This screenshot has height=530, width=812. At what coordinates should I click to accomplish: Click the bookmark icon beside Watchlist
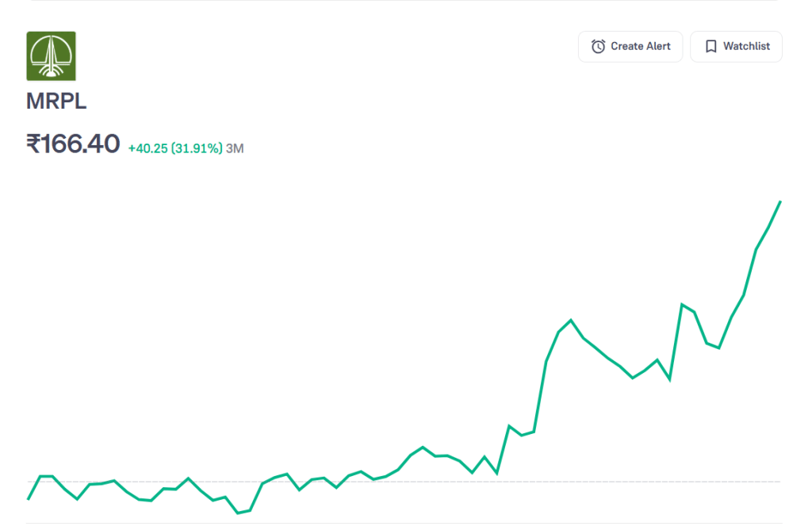pyautogui.click(x=710, y=47)
